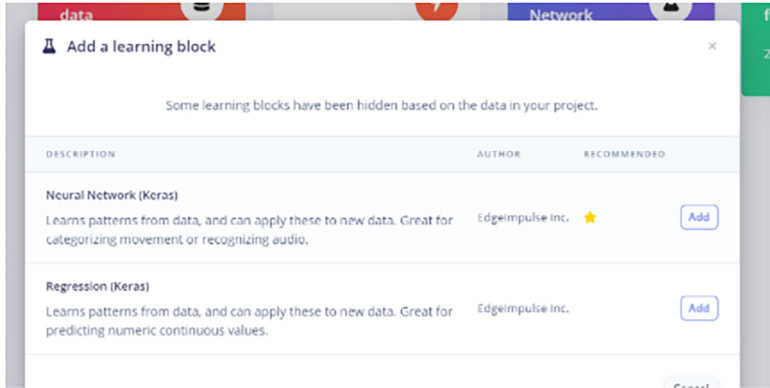Click the database icon on the red data block
Image resolution: width=770 pixels, height=388 pixels.
pos(202,8)
